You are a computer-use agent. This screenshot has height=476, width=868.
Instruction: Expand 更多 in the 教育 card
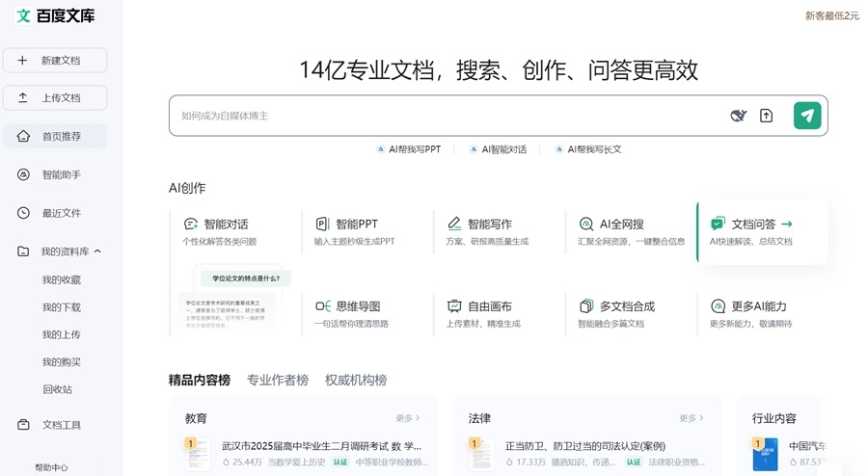click(x=407, y=418)
